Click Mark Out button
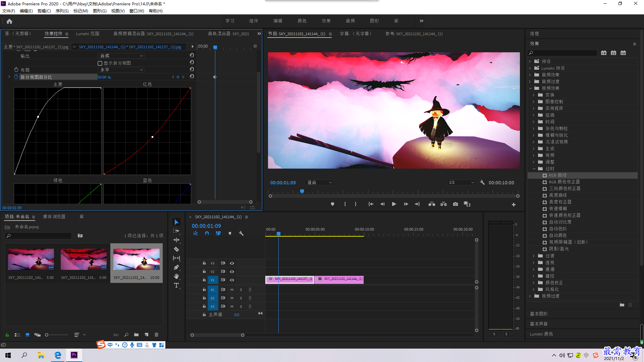Screen dimensions: 644x362 click(x=356, y=204)
